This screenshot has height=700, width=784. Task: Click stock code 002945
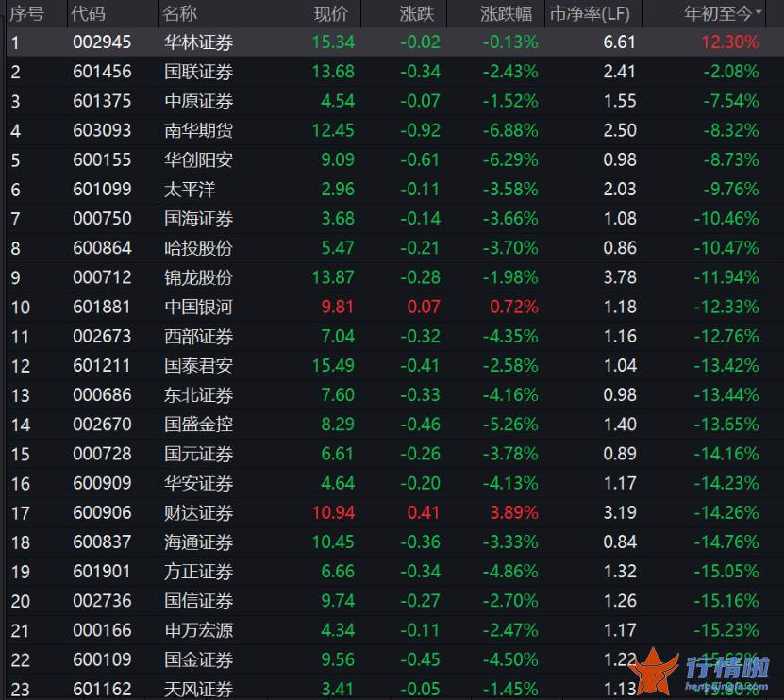(102, 42)
